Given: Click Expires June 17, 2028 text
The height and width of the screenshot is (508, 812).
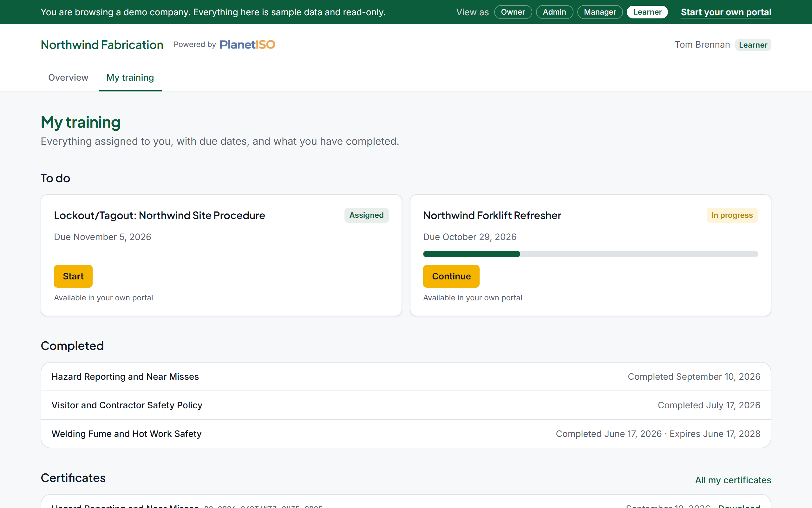Looking at the screenshot, I should pyautogui.click(x=715, y=434).
